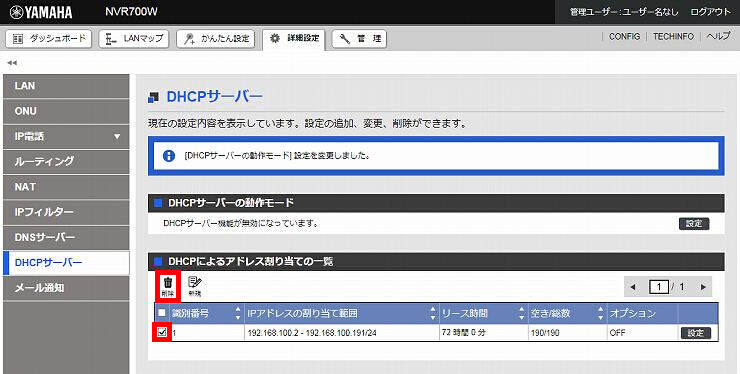Open the ダッシュボード tab

pyautogui.click(x=49, y=39)
